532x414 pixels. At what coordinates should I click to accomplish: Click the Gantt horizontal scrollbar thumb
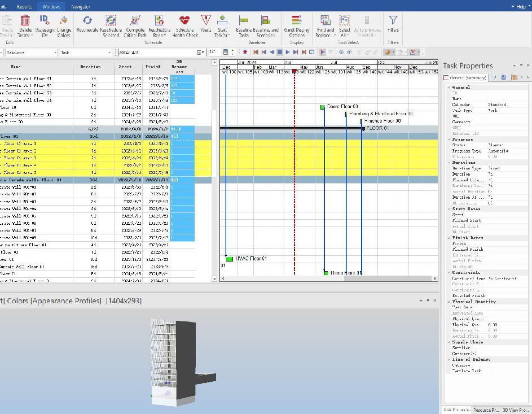(x=388, y=278)
